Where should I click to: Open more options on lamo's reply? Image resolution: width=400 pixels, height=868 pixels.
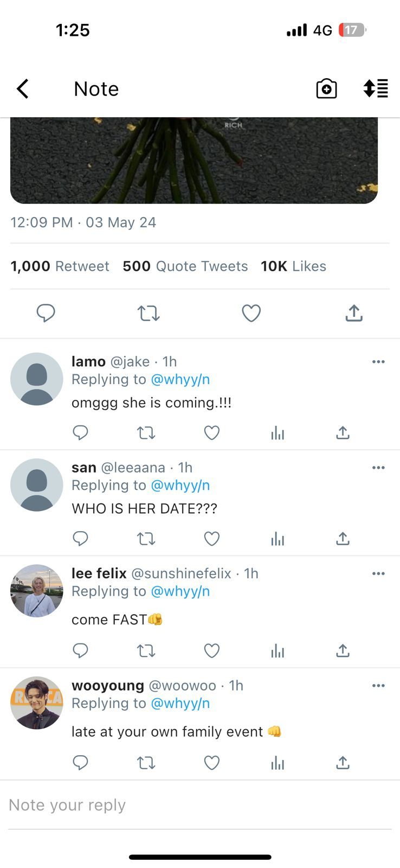[x=378, y=362]
